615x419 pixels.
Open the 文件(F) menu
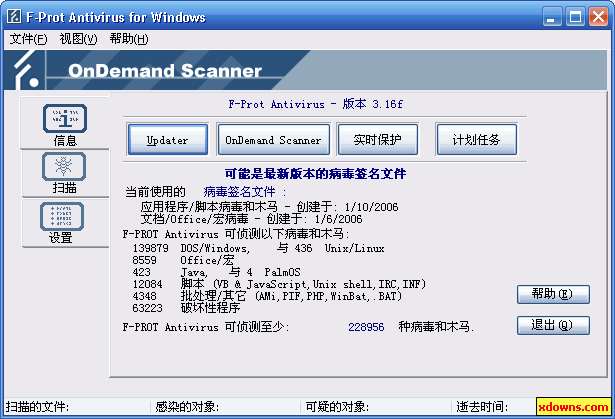pos(28,39)
